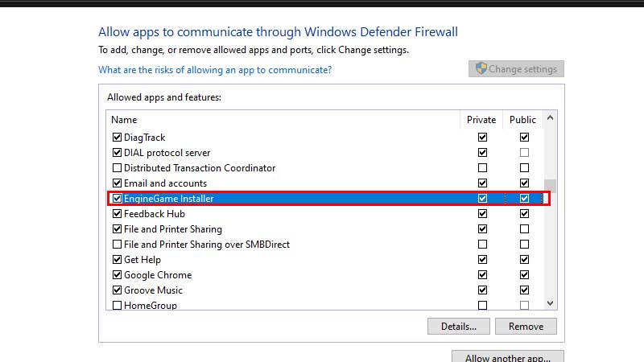
Task: Toggle Get Help Public checkbox
Action: (524, 259)
